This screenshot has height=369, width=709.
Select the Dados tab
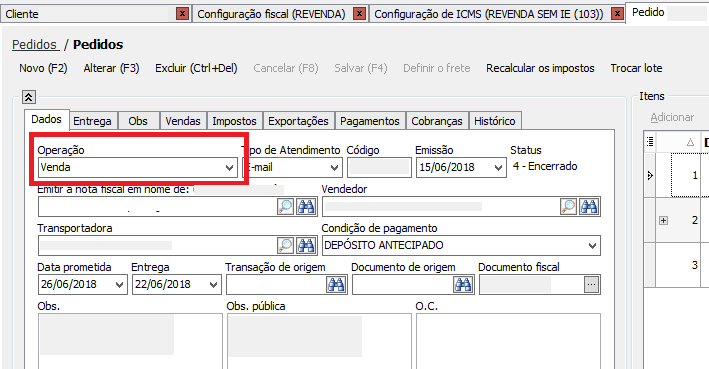[x=46, y=119]
